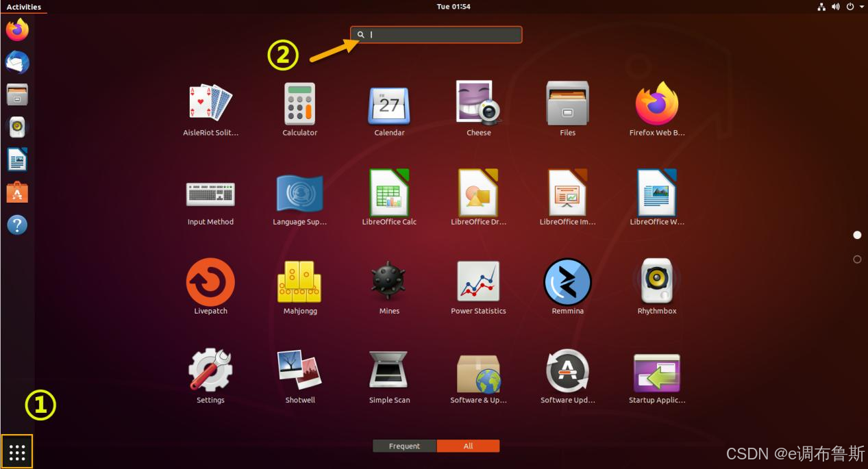Open LibreOffice Writer from the dock
Image resolution: width=868 pixels, height=469 pixels.
[x=17, y=160]
